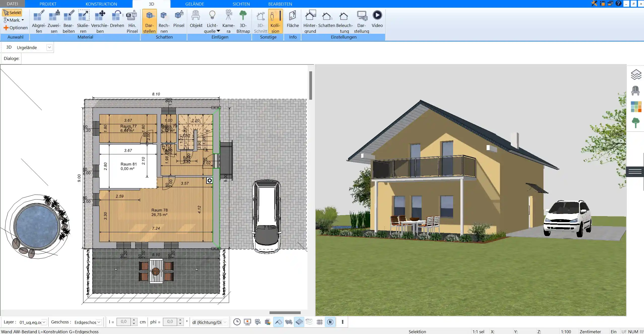Viewport: 644px width, 334px height.
Task: Toggle the Kollision collision mode
Action: 275,21
